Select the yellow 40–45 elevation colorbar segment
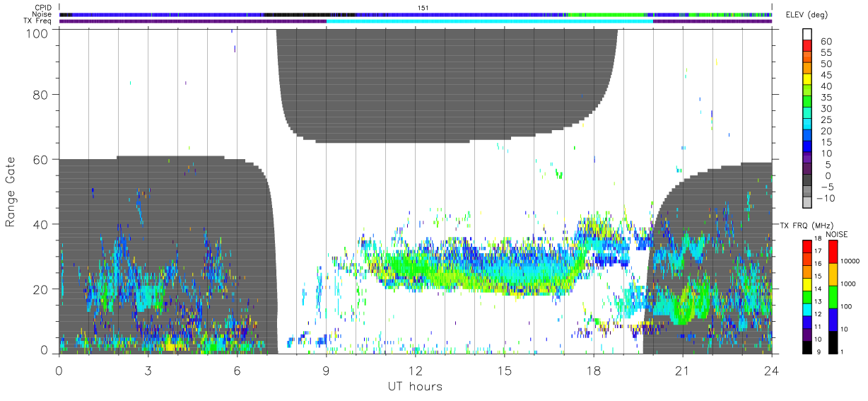 click(x=807, y=80)
